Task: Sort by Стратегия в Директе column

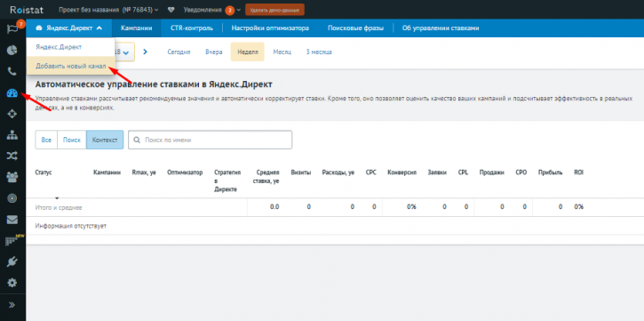Action: [227, 181]
